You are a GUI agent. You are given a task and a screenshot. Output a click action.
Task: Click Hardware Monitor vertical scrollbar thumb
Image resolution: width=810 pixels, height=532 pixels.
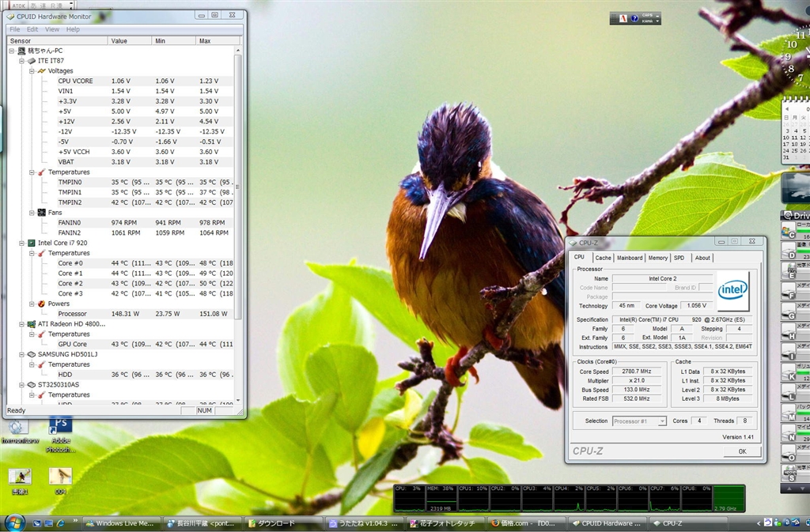(238, 187)
